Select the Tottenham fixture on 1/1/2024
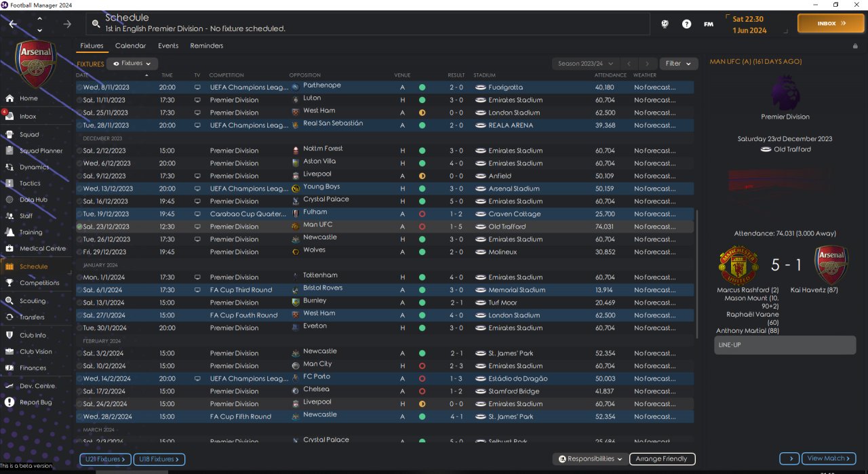The height and width of the screenshot is (474, 868). (385, 277)
